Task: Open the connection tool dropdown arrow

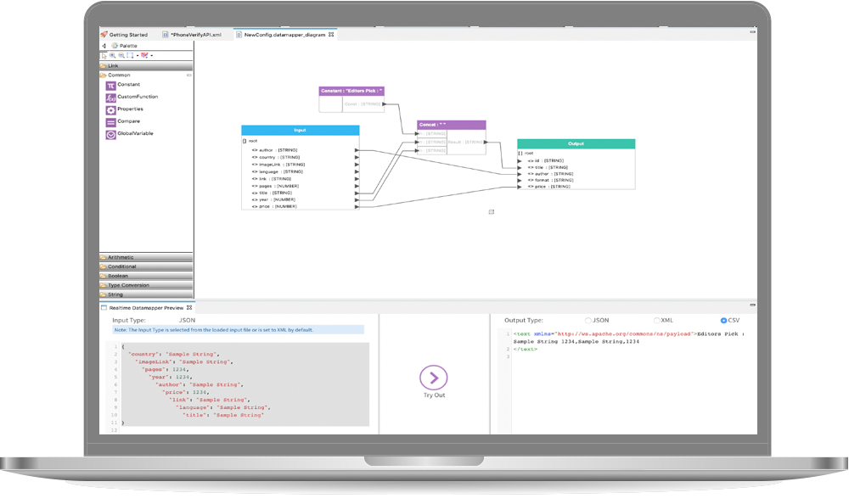Action: (x=152, y=56)
